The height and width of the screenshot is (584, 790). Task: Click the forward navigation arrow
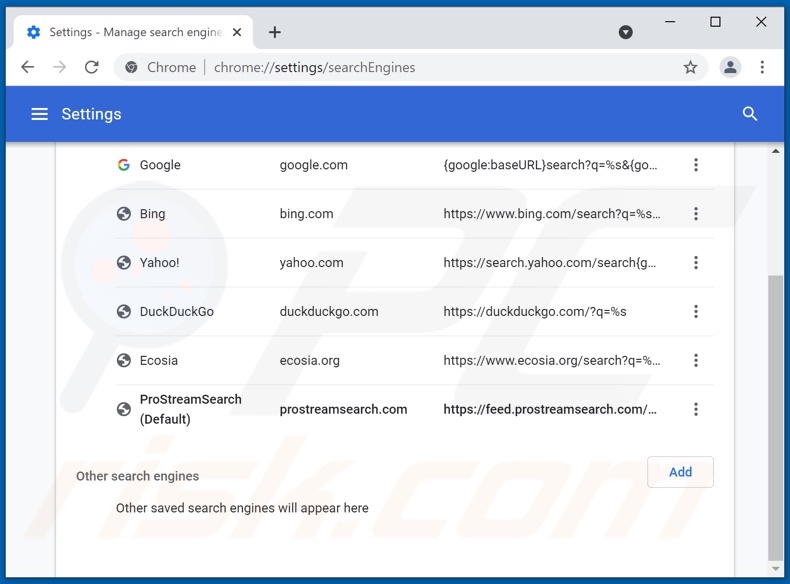pos(60,67)
